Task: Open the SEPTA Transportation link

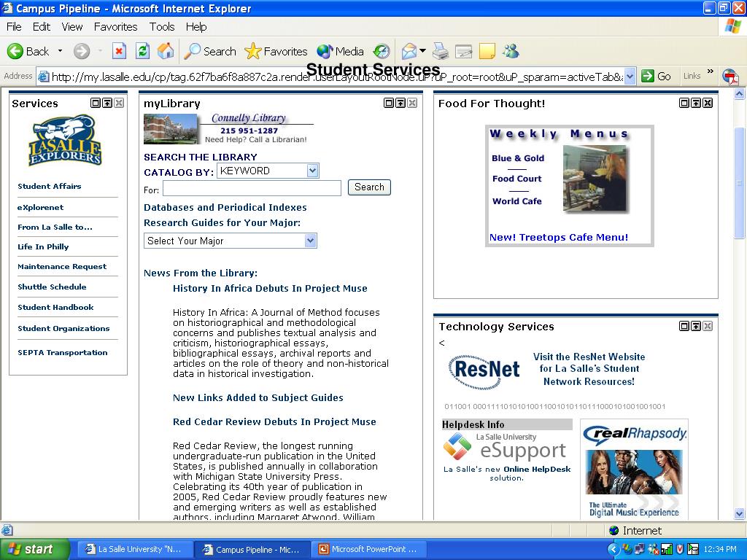Action: 63,352
